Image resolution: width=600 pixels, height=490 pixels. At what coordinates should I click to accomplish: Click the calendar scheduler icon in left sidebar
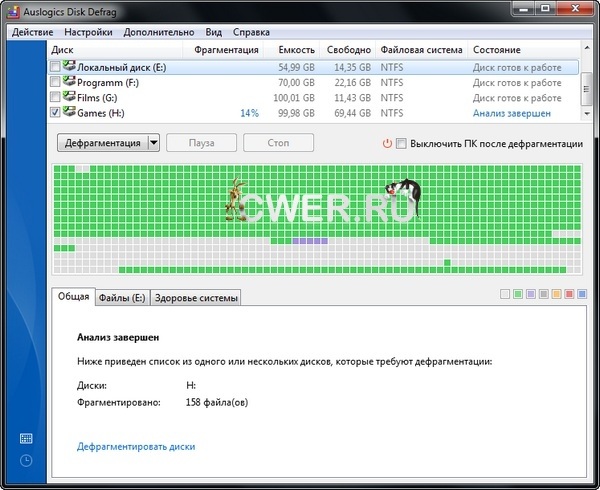pyautogui.click(x=25, y=439)
